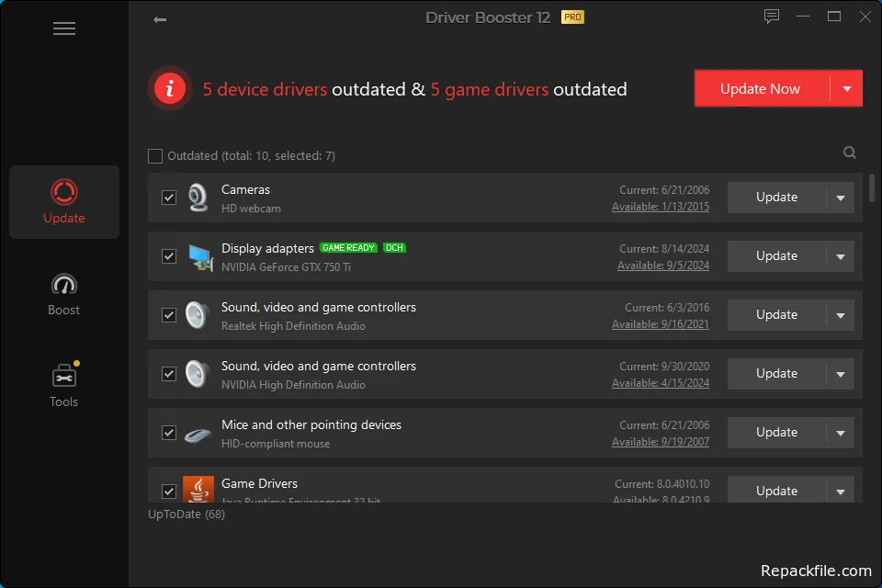Open the hamburger menu

pyautogui.click(x=64, y=28)
